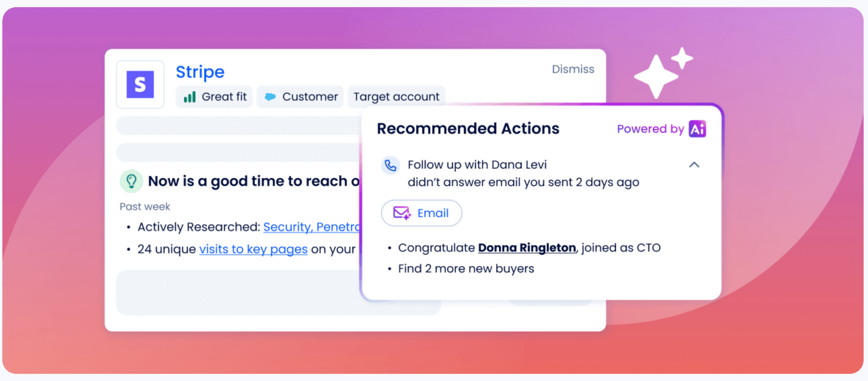Screen dimensions: 868x381
Task: Click the purple AI badge icon
Action: coord(697,129)
